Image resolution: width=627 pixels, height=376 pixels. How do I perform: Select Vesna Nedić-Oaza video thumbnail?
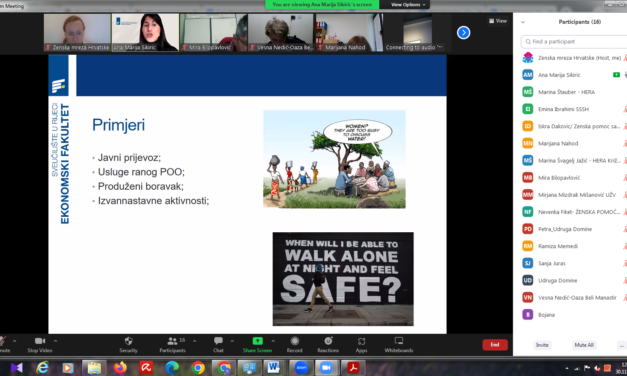281,32
